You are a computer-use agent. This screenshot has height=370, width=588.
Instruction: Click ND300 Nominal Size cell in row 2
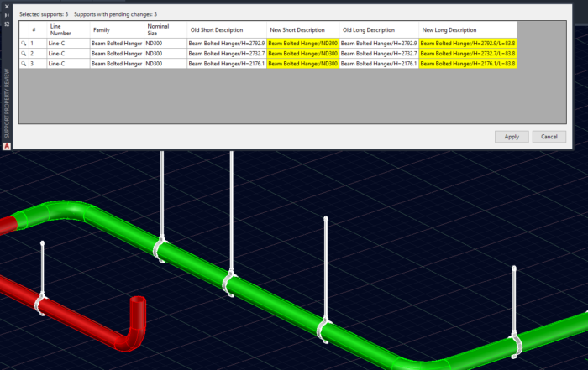point(165,54)
